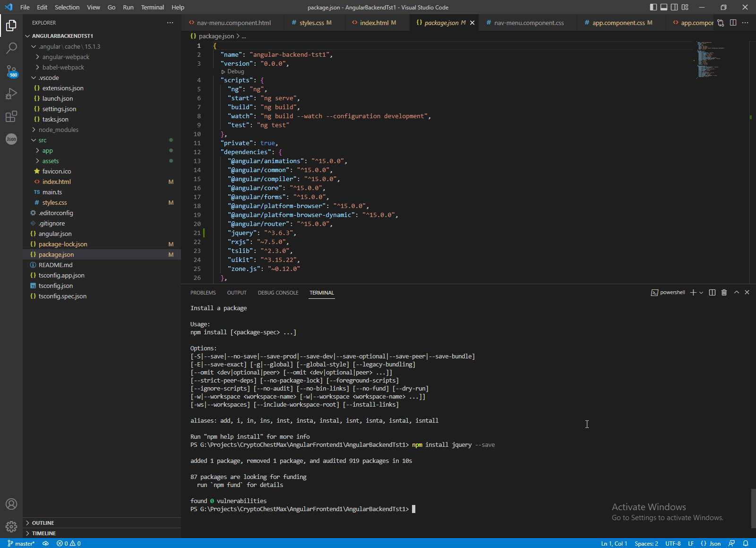Switch to the PROBLEMS panel tab

click(x=203, y=293)
